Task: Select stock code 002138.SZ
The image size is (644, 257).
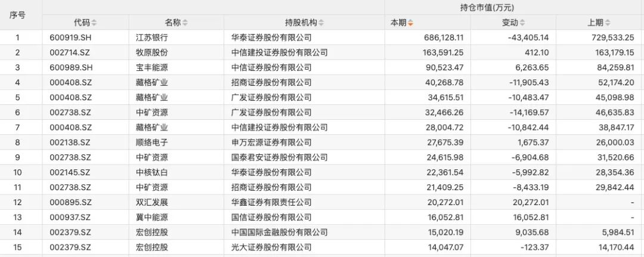Action: 70,143
